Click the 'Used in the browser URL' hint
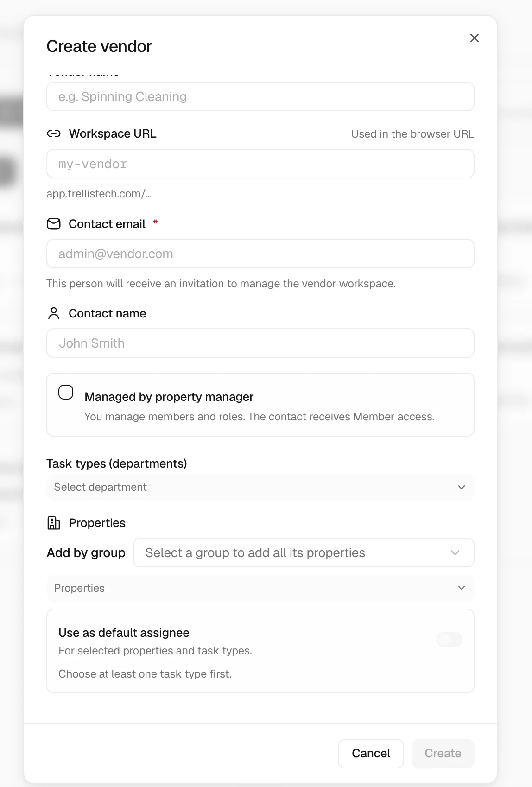532x787 pixels. point(412,134)
